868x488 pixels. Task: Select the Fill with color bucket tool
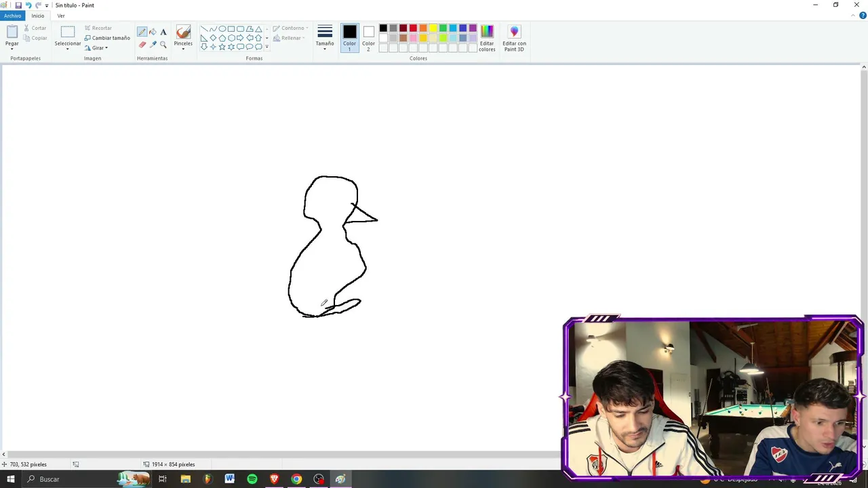(153, 32)
